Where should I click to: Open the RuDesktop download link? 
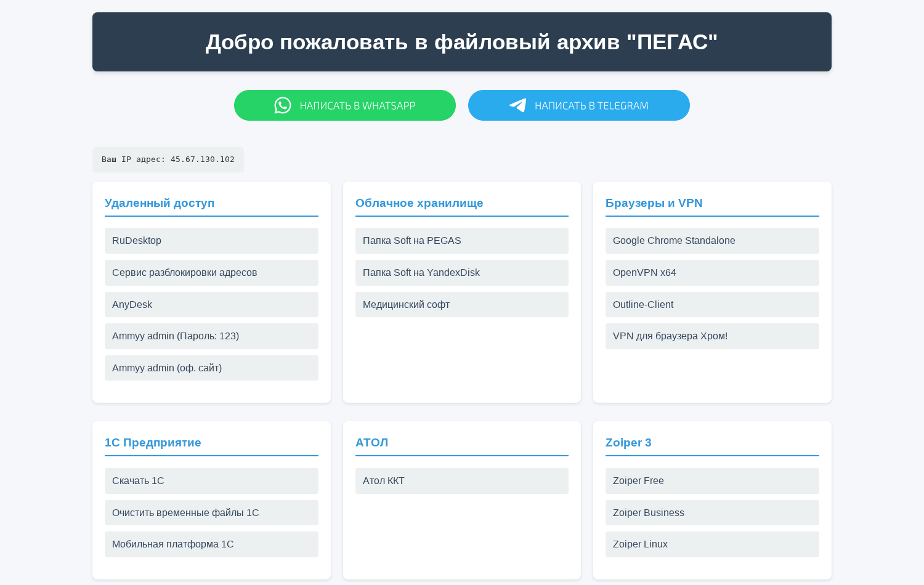(x=211, y=241)
